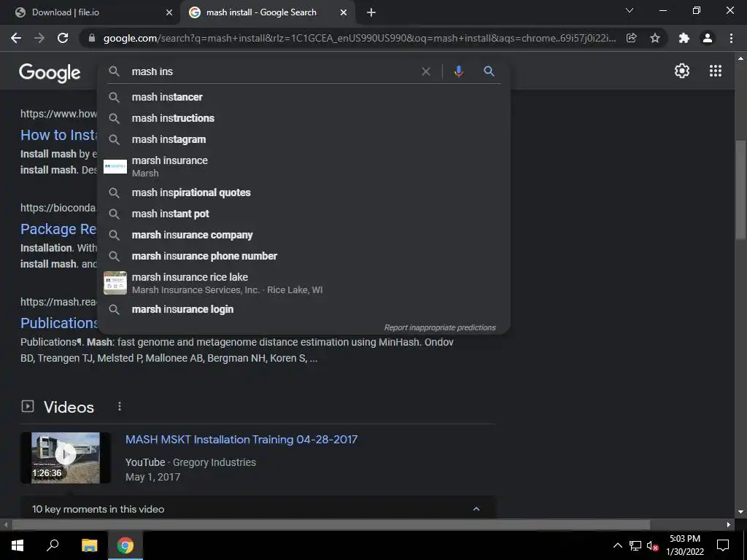Image resolution: width=747 pixels, height=560 pixels.
Task: Click the Google logo
Action: point(50,73)
